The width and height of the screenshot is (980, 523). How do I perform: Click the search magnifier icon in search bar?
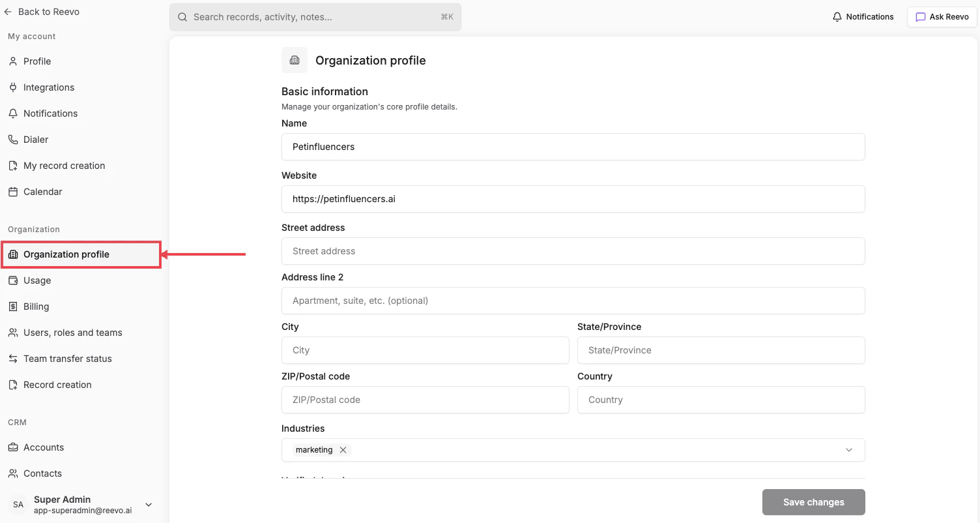point(182,17)
